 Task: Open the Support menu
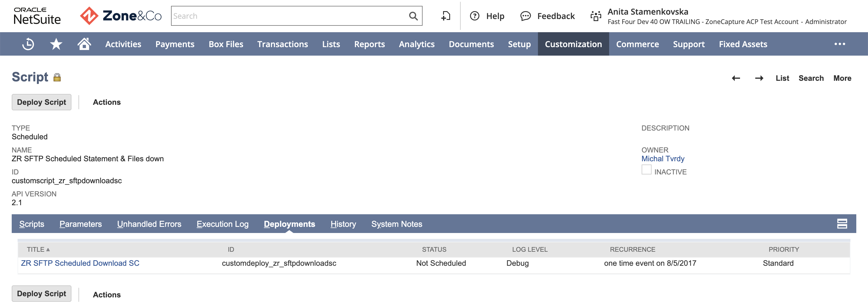pos(689,44)
